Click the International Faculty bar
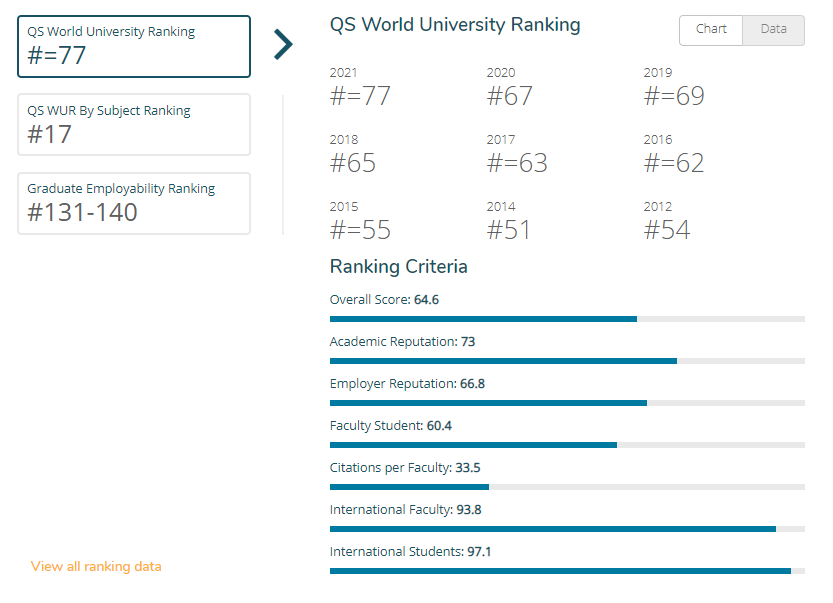 567,529
